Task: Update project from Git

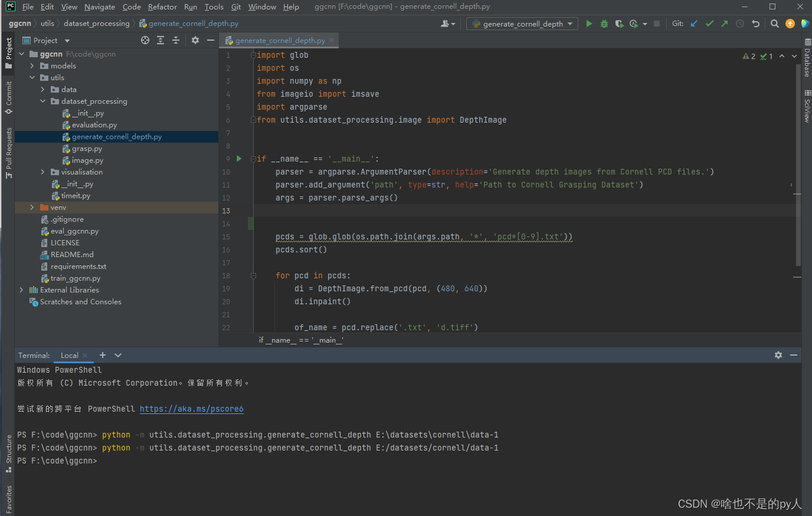Action: 693,24
